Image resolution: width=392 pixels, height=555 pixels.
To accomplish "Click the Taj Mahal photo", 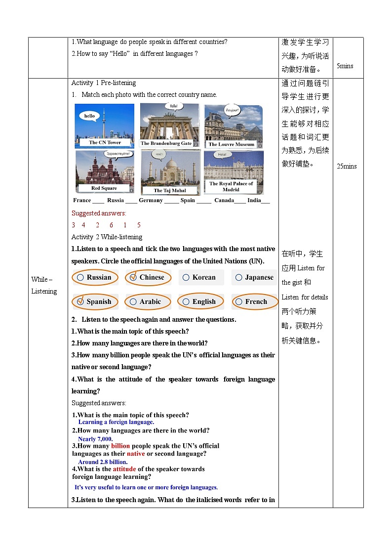I will point(170,172).
